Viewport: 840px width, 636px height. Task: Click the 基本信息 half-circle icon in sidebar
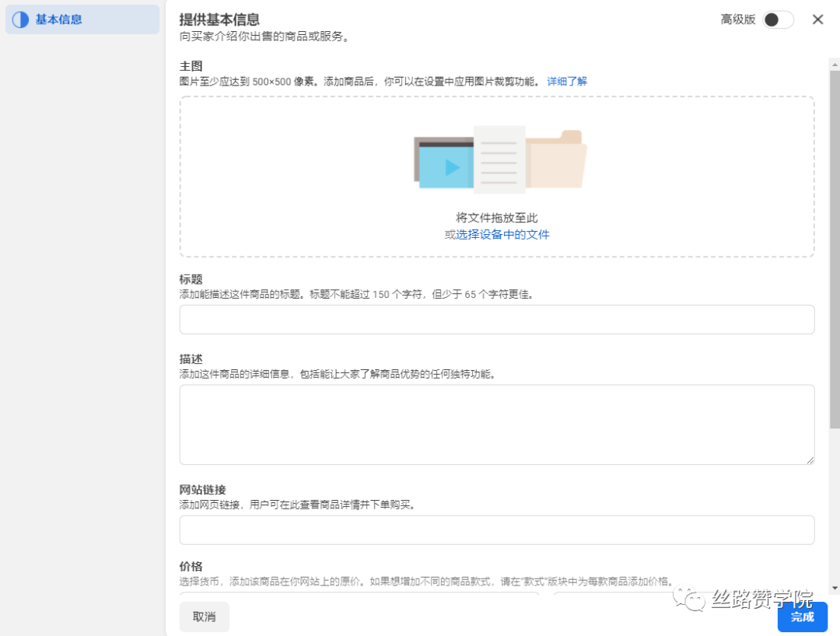(19, 19)
